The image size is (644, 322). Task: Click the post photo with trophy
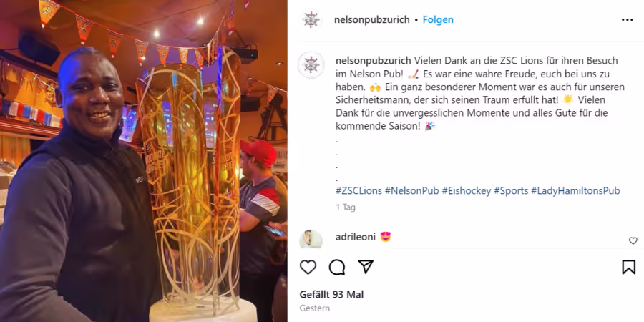(x=144, y=161)
